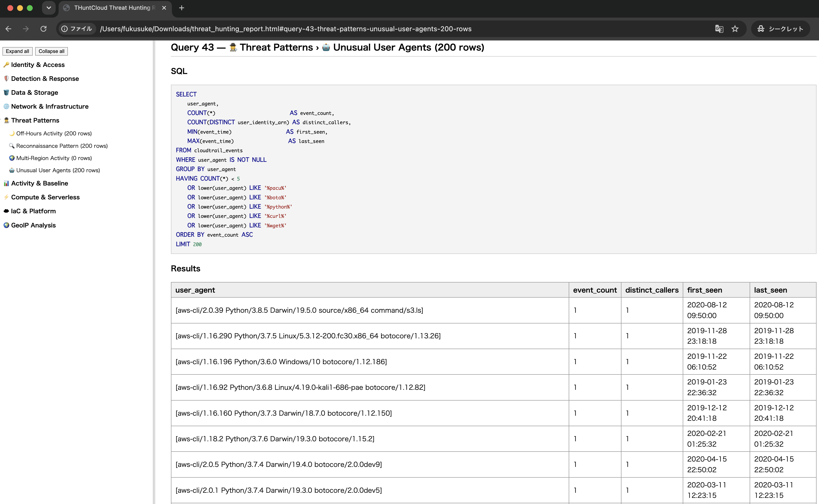This screenshot has height=504, width=819.
Task: Click the globe icon beside Network & Infrastructure
Action: point(6,106)
